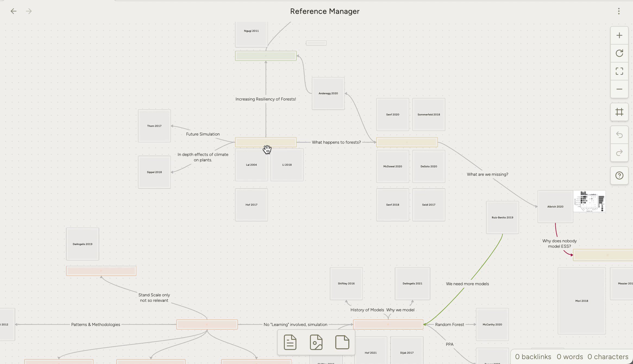
Task: Click the 'Random Forest' edge label
Action: click(x=450, y=325)
